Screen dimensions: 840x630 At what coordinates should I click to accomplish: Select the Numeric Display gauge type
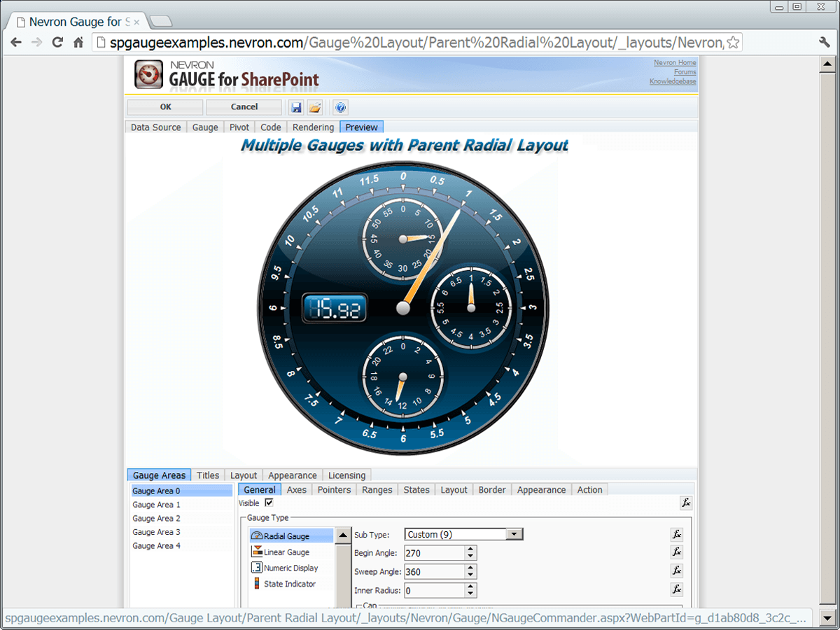click(x=291, y=568)
